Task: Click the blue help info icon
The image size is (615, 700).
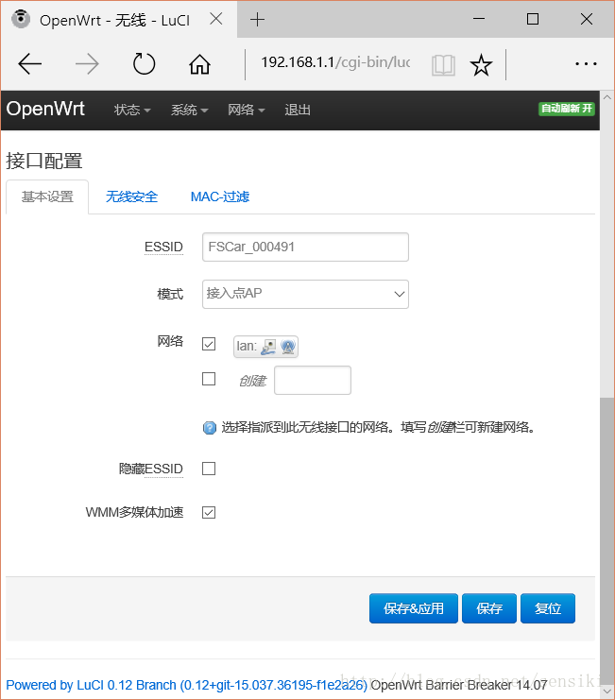Action: (x=210, y=428)
